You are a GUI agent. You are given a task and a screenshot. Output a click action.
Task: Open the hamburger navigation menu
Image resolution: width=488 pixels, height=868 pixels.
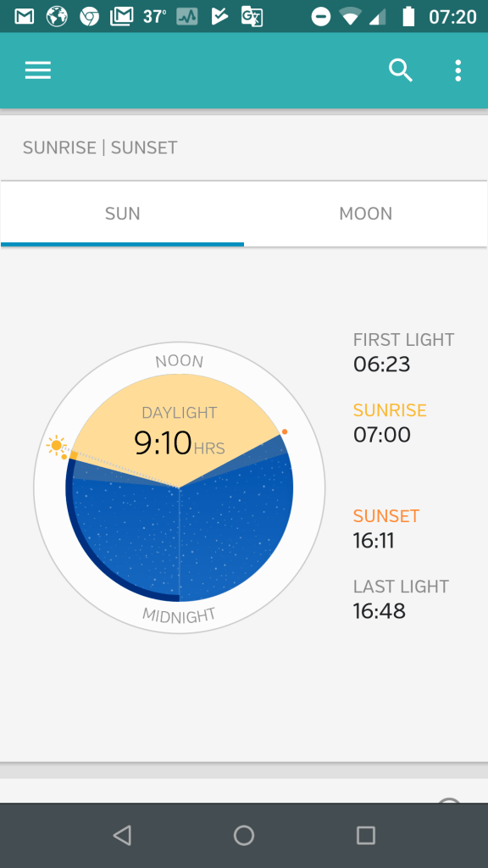click(38, 70)
